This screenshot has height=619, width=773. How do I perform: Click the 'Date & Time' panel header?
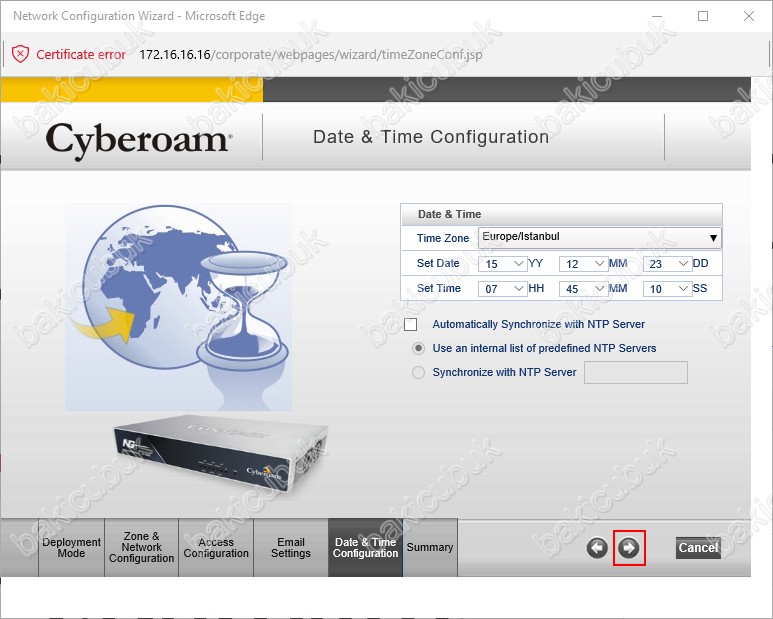tap(562, 214)
